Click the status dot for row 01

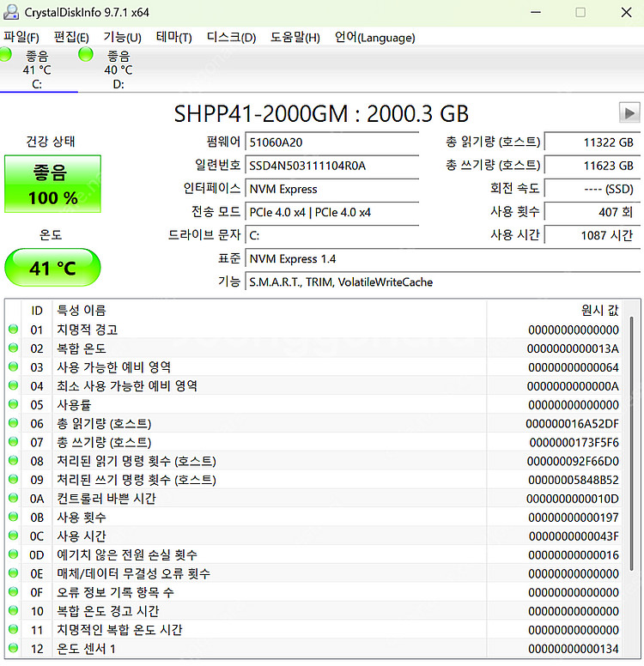point(13,329)
